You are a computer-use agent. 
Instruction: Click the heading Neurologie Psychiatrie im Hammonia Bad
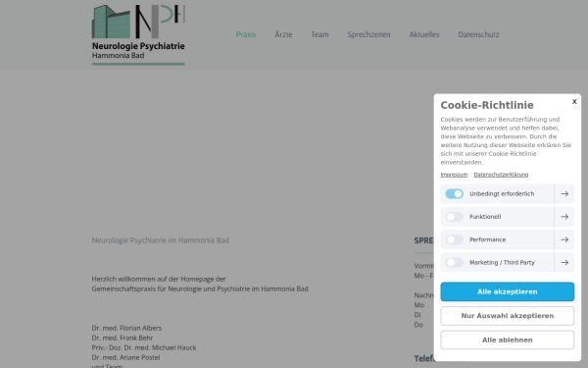160,240
